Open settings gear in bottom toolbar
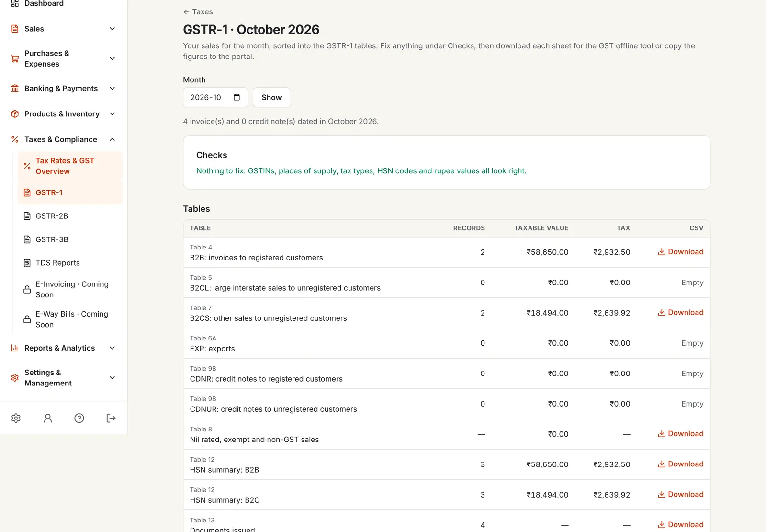 tap(16, 418)
